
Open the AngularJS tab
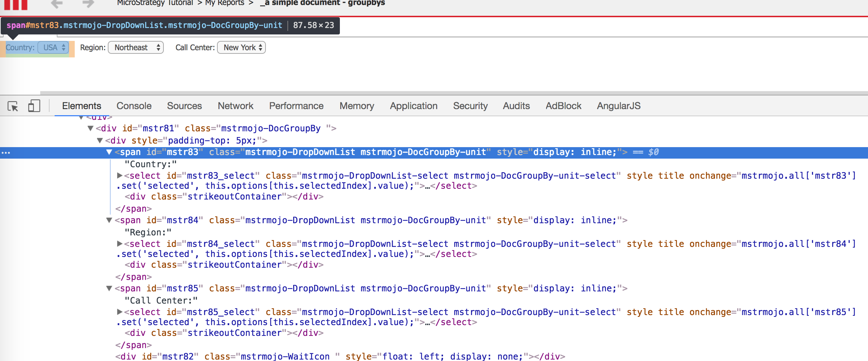618,106
